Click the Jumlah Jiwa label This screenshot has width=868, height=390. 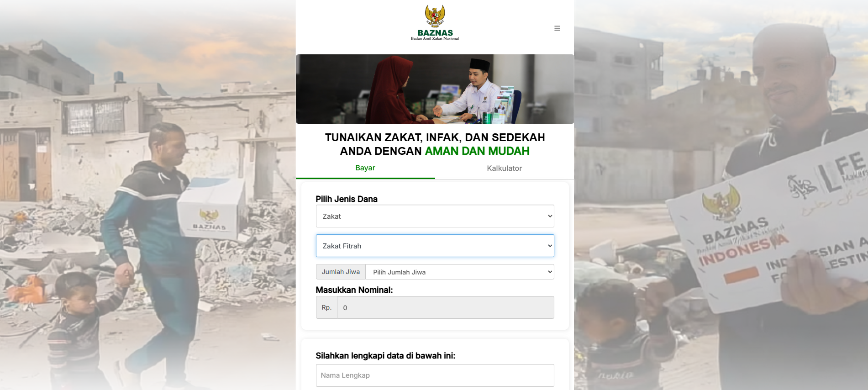pyautogui.click(x=341, y=272)
